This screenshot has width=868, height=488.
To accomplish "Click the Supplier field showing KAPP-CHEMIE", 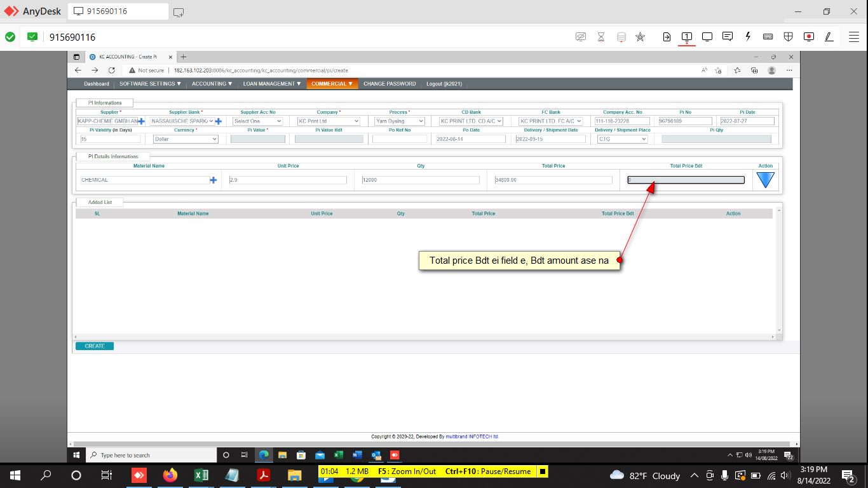I will (x=107, y=121).
